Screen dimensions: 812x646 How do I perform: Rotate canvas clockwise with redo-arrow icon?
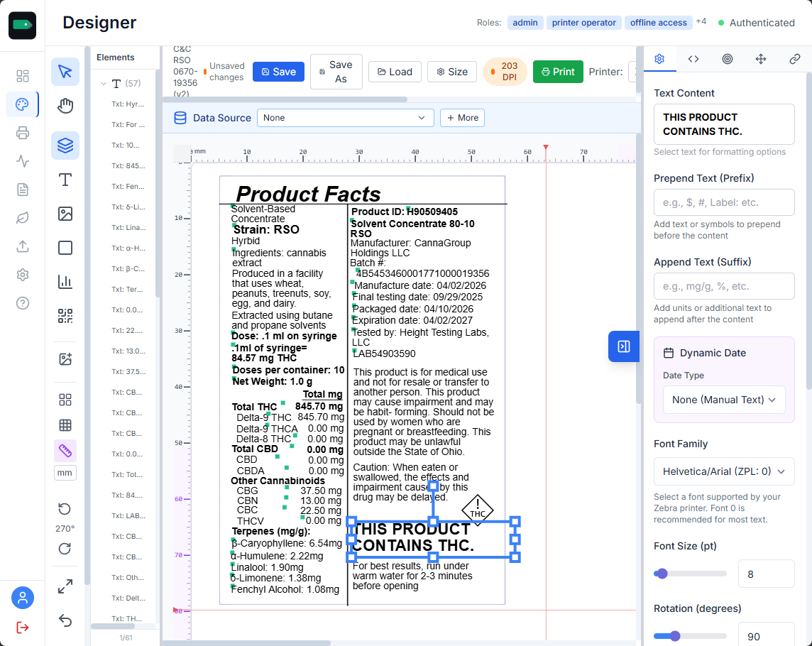click(65, 548)
